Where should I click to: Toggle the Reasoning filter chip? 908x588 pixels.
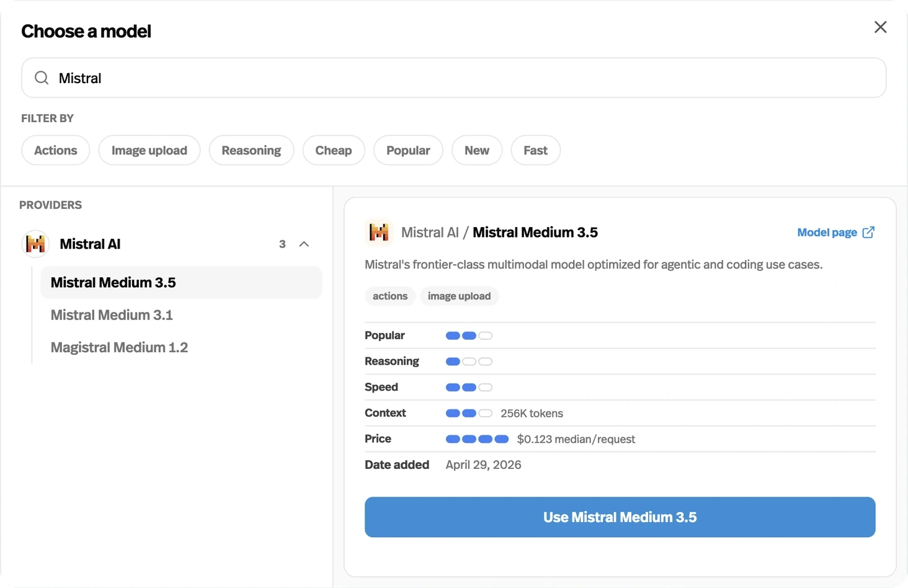pyautogui.click(x=251, y=150)
